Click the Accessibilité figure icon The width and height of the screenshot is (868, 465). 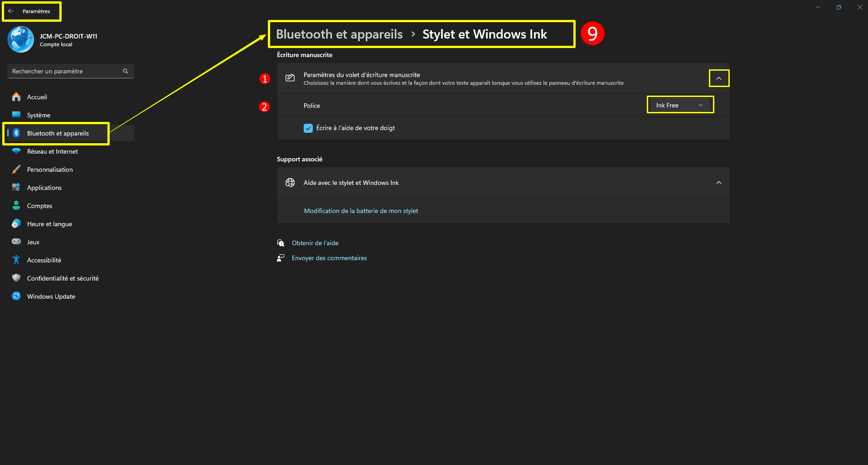[x=16, y=260]
